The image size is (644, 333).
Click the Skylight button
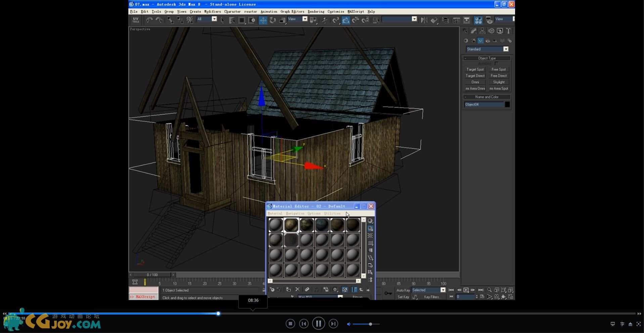pyautogui.click(x=499, y=82)
